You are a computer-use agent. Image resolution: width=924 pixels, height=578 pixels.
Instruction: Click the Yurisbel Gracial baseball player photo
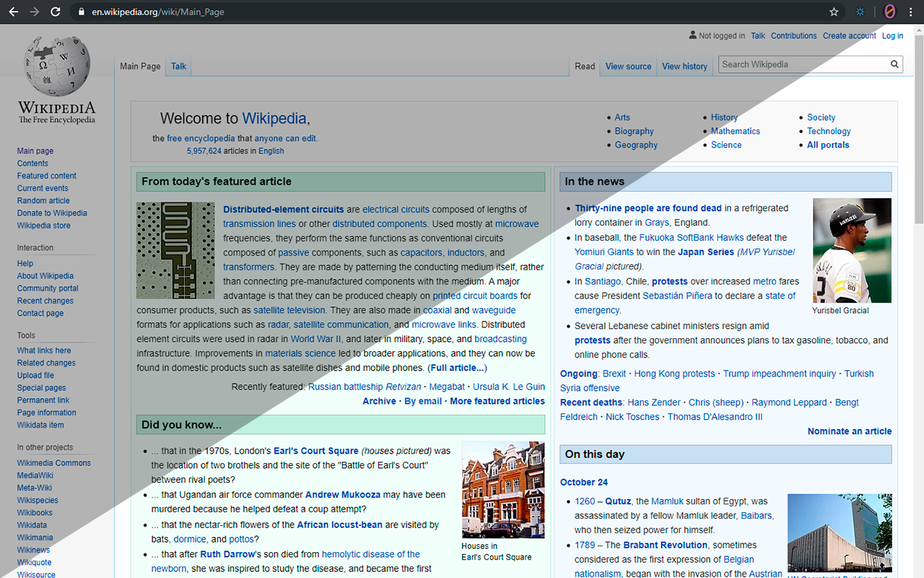(x=852, y=251)
